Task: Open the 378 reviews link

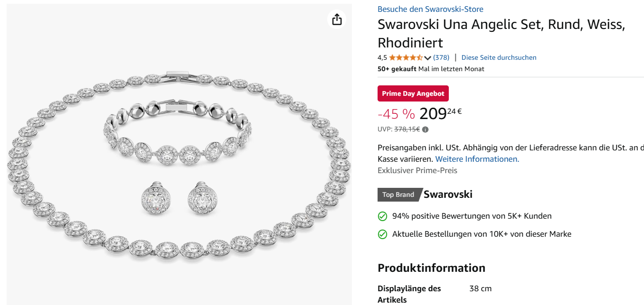Action: point(441,58)
